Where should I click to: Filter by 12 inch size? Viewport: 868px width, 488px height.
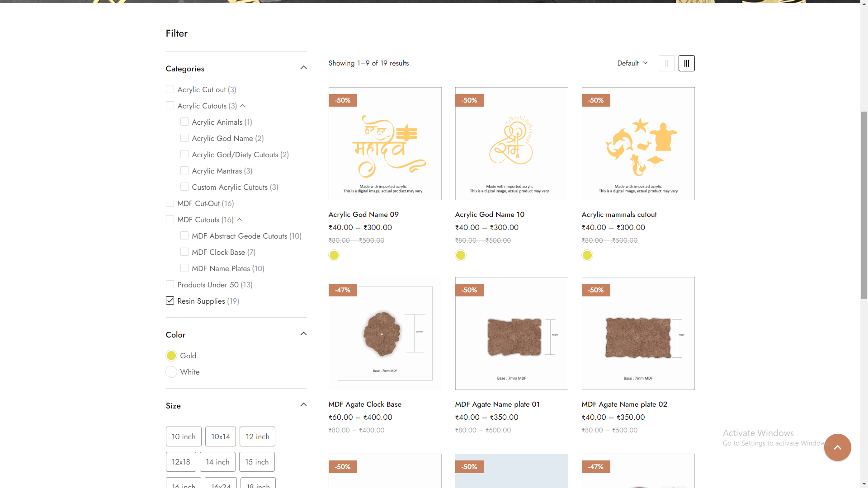[258, 437]
